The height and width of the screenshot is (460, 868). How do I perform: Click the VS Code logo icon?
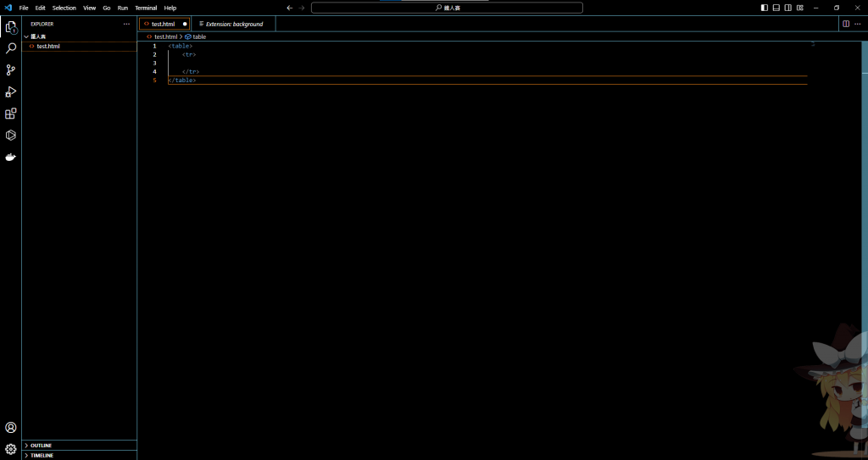pos(8,8)
